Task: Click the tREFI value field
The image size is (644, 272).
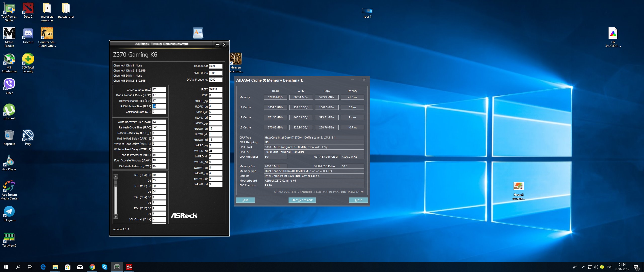Action: (x=216, y=89)
